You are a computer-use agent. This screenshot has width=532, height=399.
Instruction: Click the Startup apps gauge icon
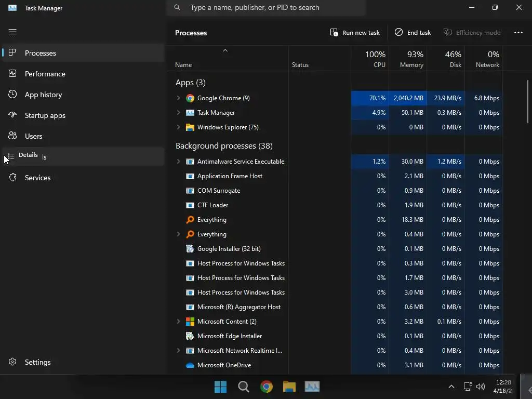12,115
